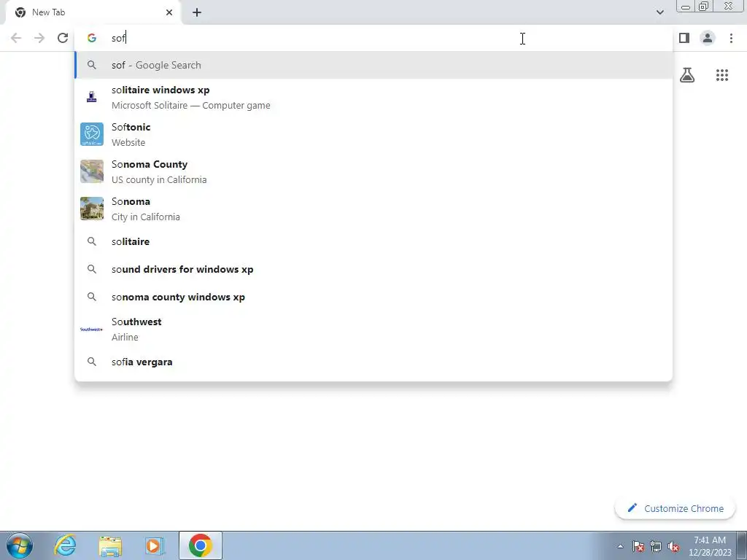
Task: Select the Southwest Airline suggestion
Action: coord(373,329)
